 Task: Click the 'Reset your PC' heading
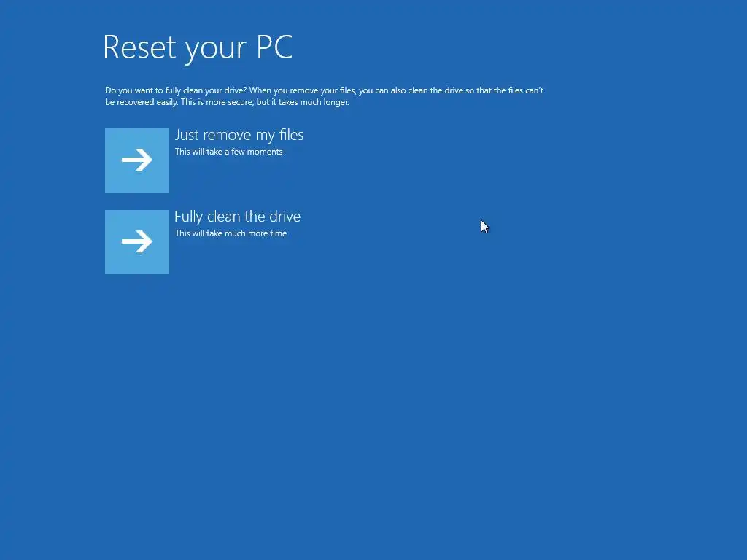tap(198, 47)
